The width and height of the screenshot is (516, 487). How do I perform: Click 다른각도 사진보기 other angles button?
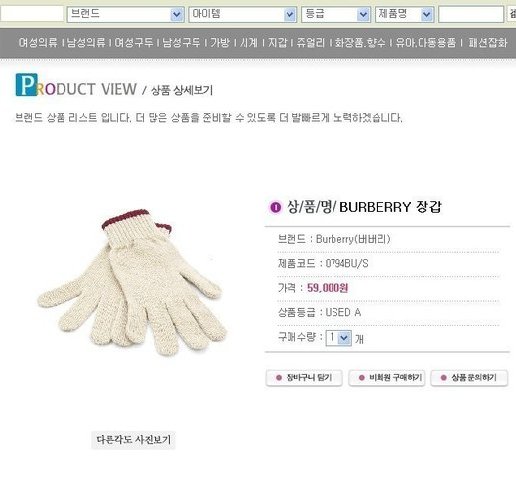coord(133,440)
